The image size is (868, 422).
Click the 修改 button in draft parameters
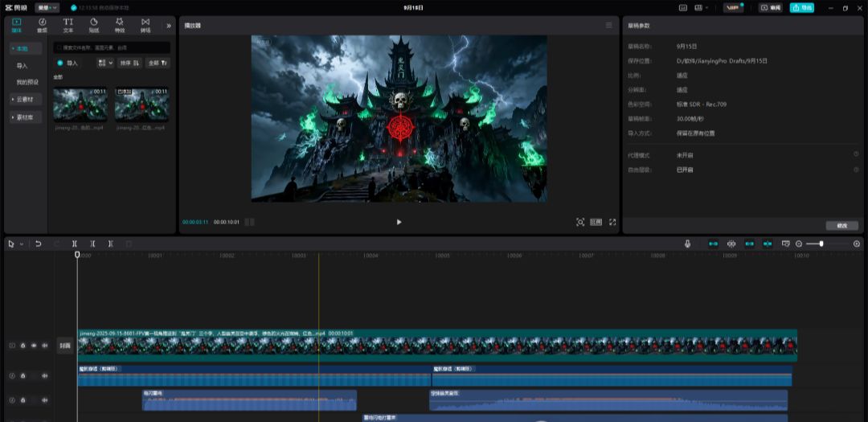tap(841, 225)
